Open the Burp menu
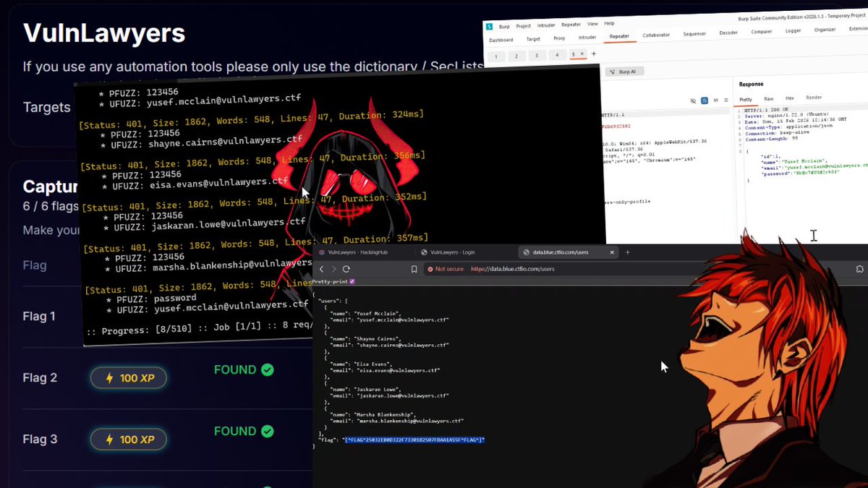The height and width of the screenshot is (488, 868). (504, 26)
